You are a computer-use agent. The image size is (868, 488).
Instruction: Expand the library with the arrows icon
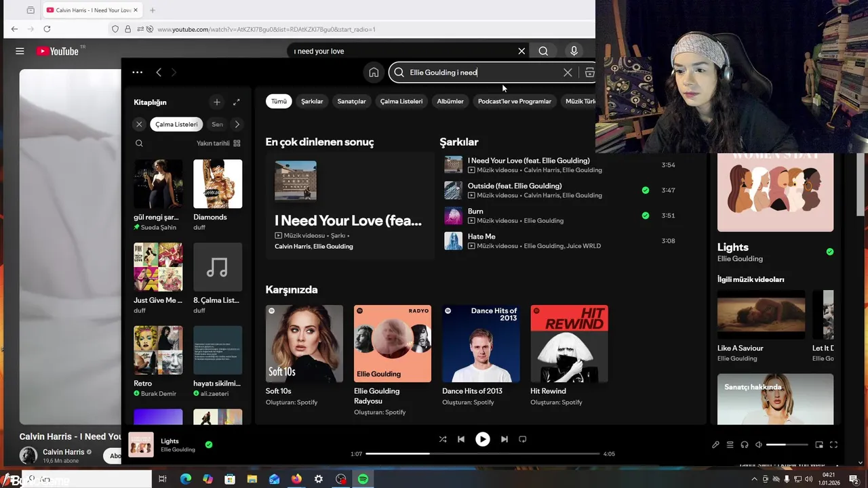[236, 102]
